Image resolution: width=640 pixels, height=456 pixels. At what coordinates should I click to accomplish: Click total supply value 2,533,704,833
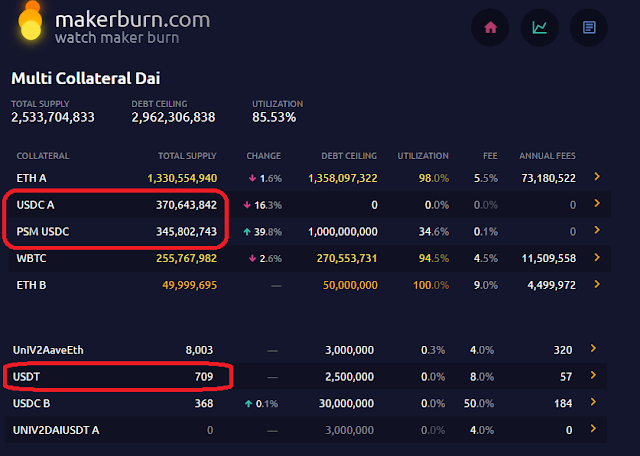coord(53,118)
